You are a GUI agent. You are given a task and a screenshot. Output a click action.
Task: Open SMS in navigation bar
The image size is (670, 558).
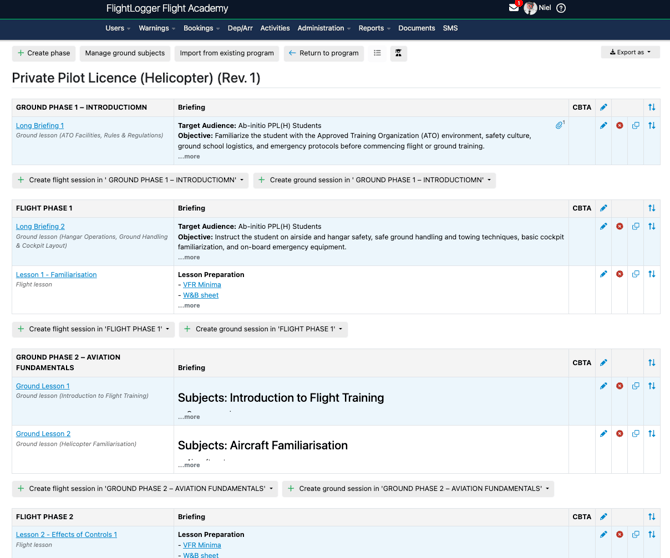(x=450, y=28)
